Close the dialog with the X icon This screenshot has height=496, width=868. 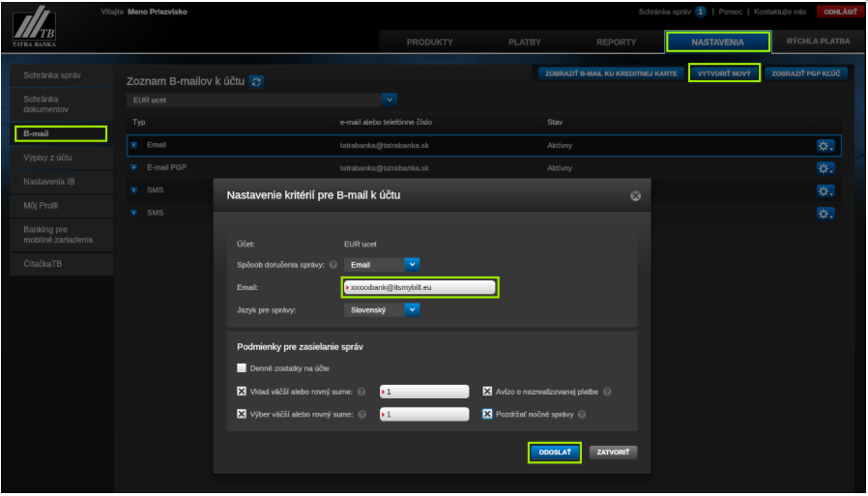(x=635, y=195)
